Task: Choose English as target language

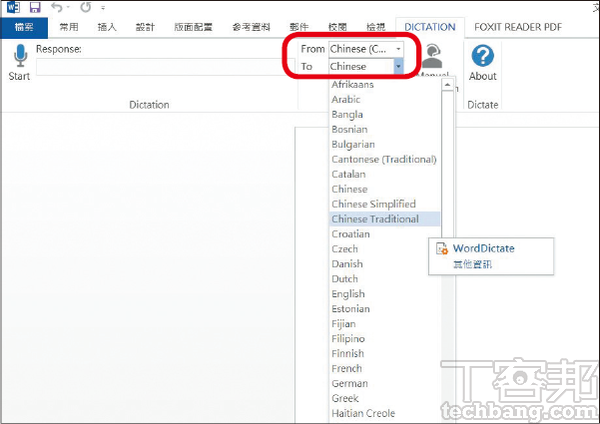Action: point(385,294)
